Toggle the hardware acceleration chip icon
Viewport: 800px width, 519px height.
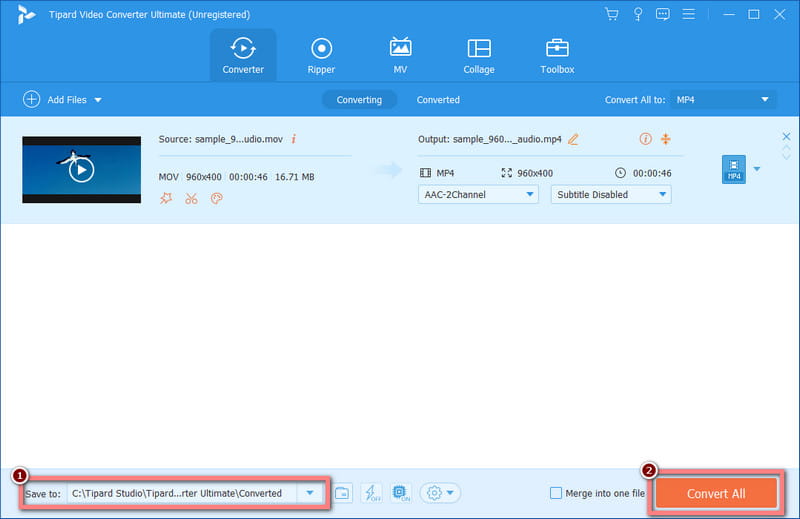401,493
